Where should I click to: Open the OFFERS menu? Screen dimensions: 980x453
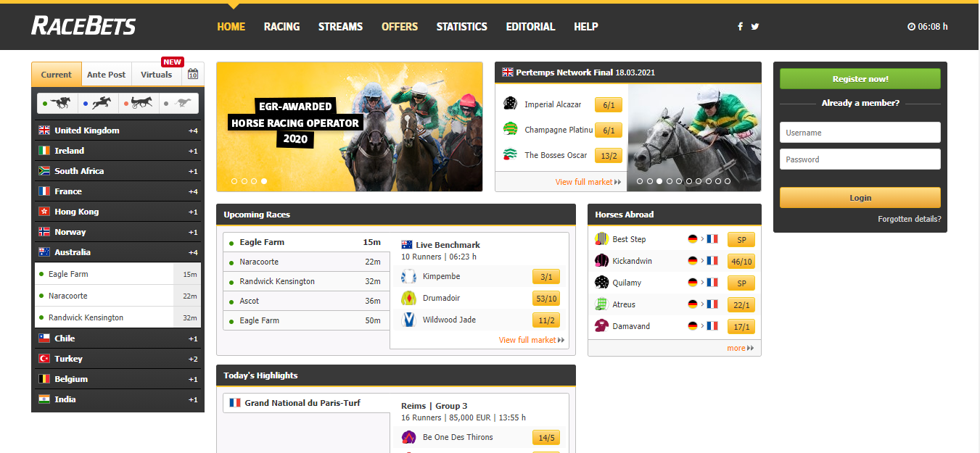click(400, 27)
